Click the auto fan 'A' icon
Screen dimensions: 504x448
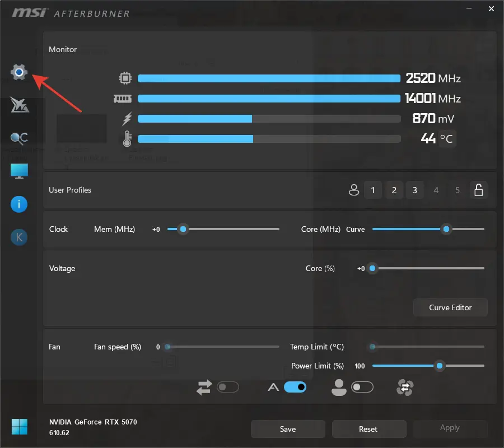pyautogui.click(x=273, y=388)
